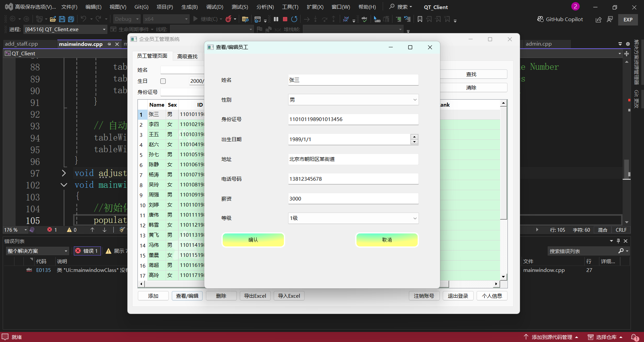
Task: Click the red Stop Debugging square icon
Action: [x=285, y=19]
